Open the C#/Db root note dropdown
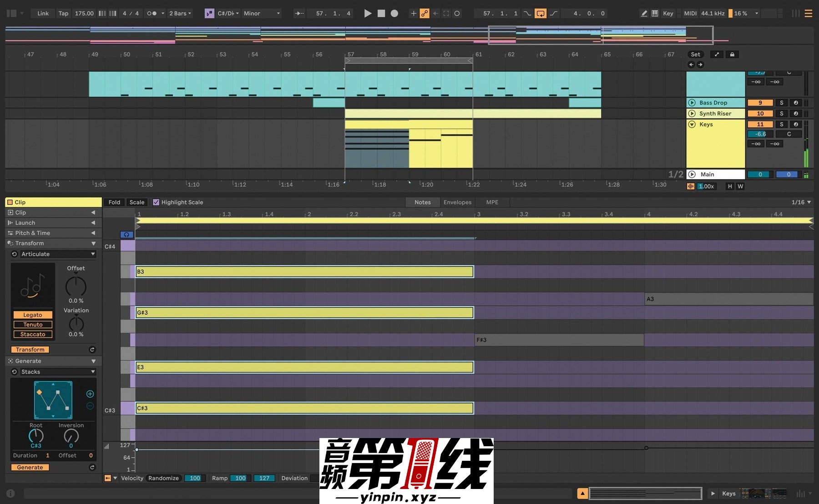819x504 pixels. pos(228,13)
